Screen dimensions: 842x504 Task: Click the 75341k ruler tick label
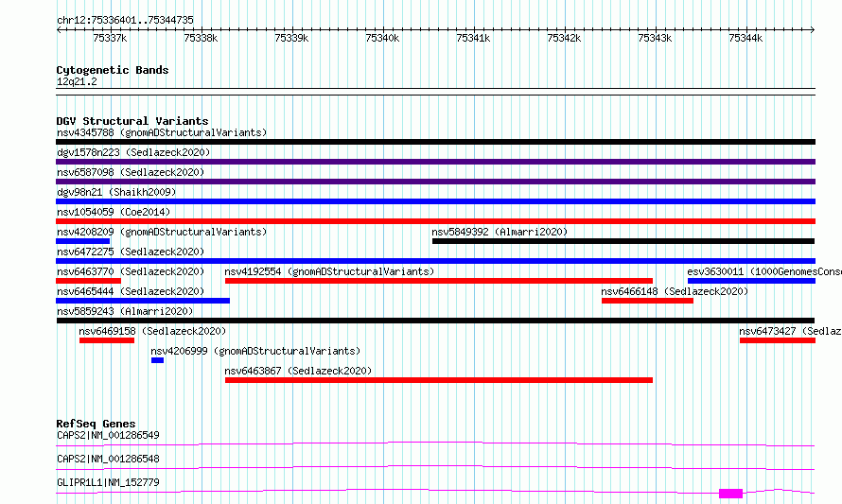coord(473,38)
